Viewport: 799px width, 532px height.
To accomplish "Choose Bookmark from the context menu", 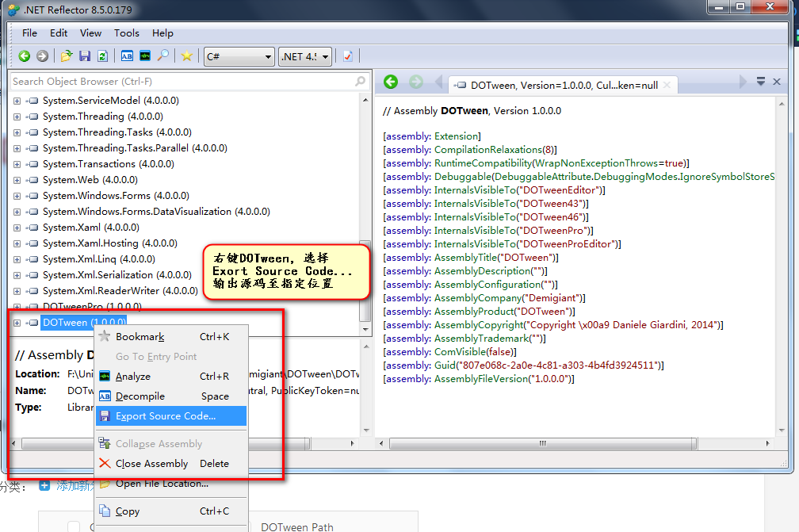I will pyautogui.click(x=171, y=336).
